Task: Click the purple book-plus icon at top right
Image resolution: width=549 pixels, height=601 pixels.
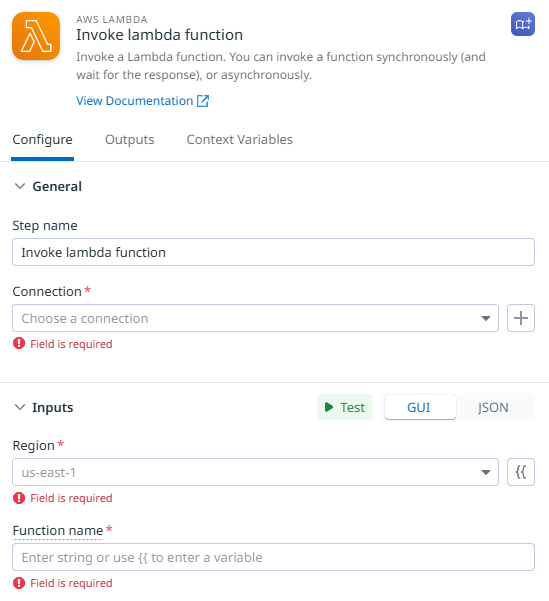Action: [523, 24]
